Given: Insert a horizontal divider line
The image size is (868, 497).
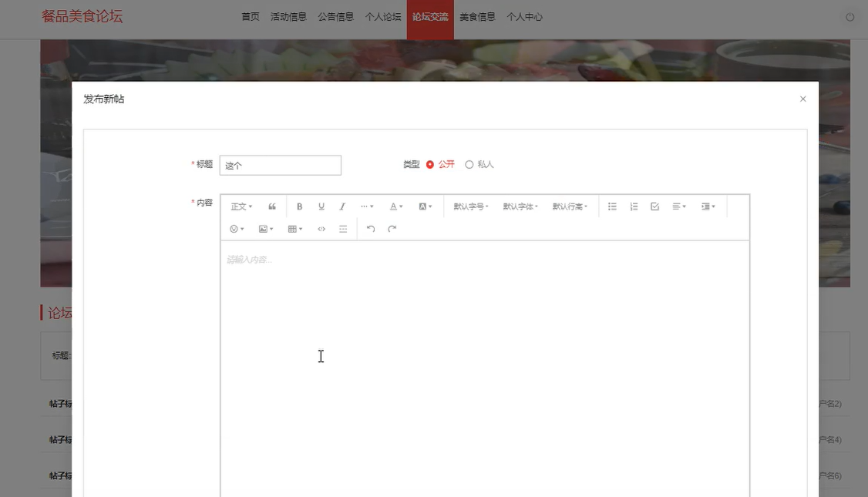Looking at the screenshot, I should pos(343,229).
